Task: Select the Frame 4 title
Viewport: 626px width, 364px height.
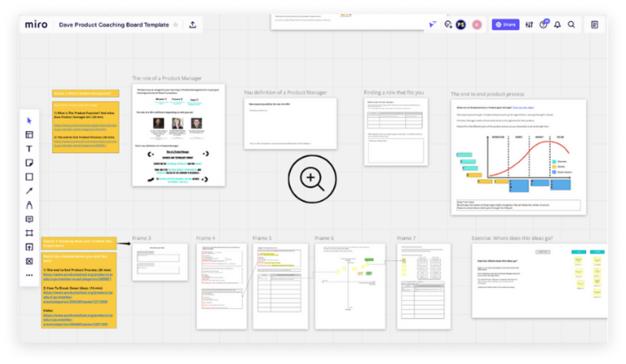Action: (206, 238)
